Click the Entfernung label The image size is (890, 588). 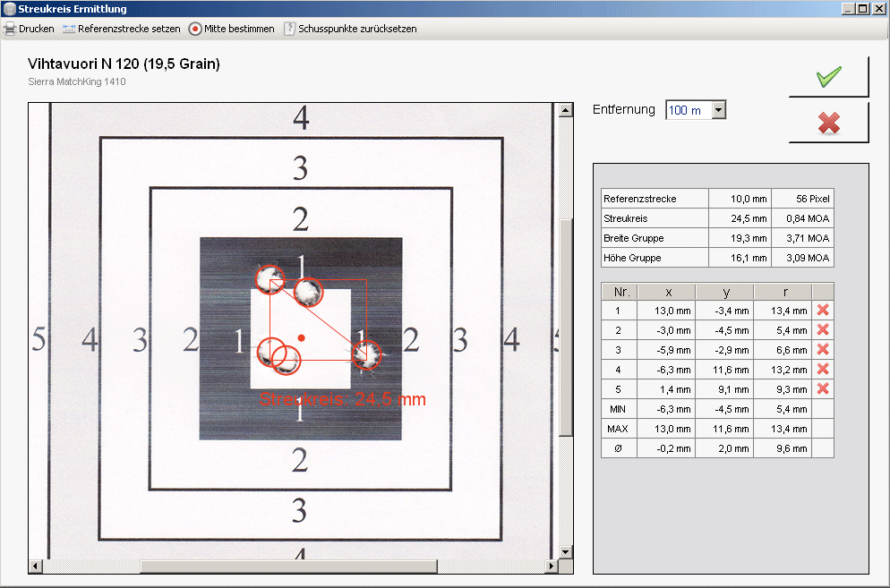(x=623, y=109)
